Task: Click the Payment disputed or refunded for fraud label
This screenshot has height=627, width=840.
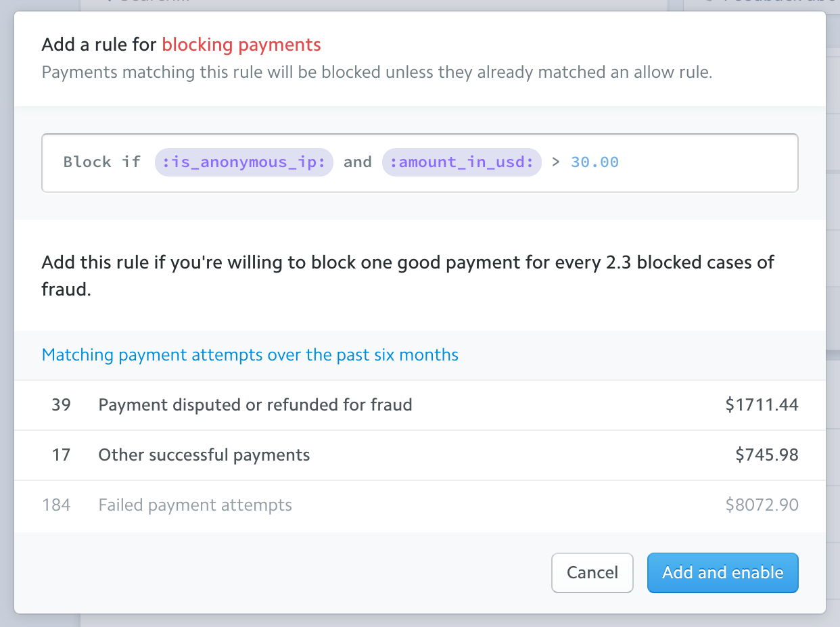Action: (255, 405)
